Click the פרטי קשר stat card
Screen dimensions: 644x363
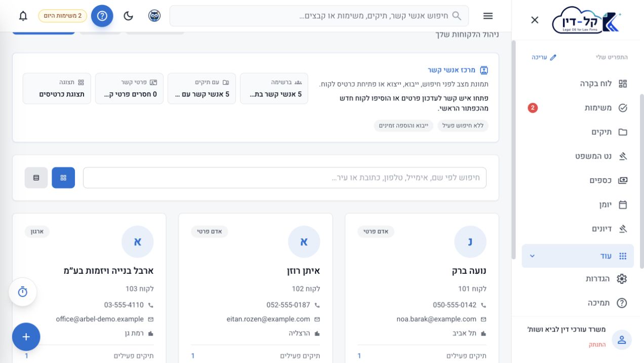point(129,88)
